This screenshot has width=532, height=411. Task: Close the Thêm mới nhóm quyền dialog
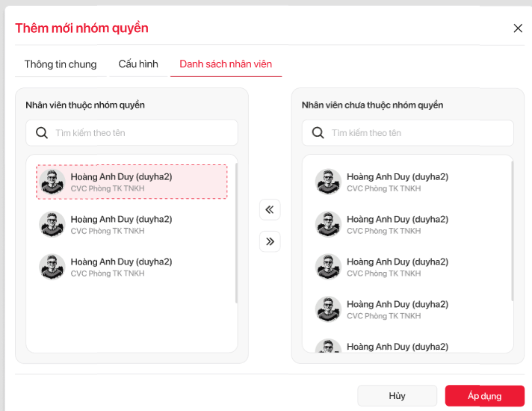coord(518,28)
